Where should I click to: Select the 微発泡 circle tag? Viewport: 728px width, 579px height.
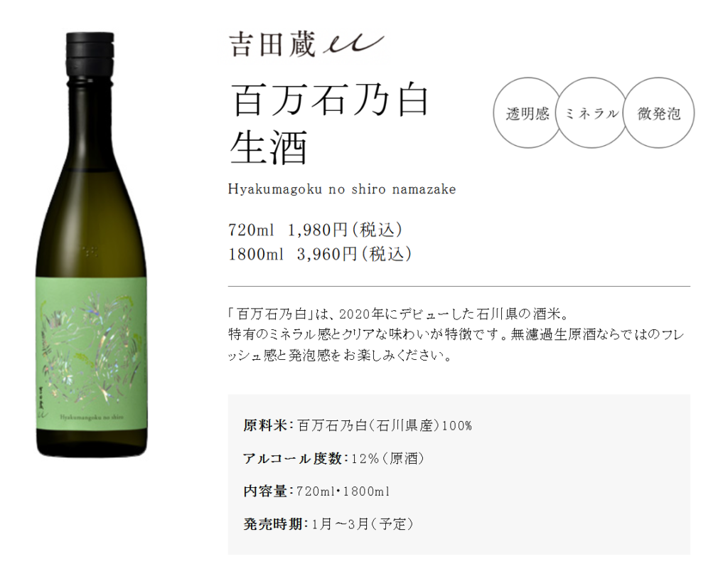(658, 113)
